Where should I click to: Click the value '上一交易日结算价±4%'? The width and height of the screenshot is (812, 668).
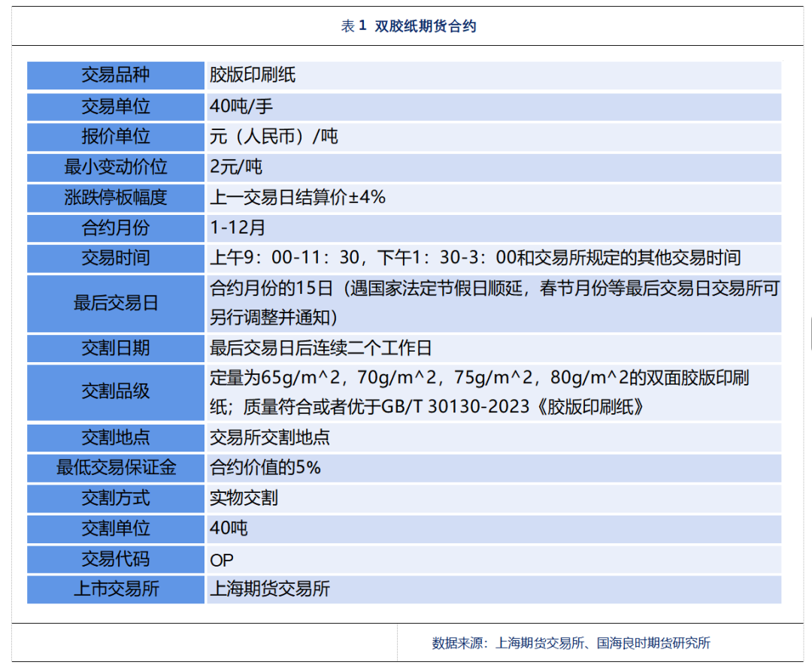[297, 197]
